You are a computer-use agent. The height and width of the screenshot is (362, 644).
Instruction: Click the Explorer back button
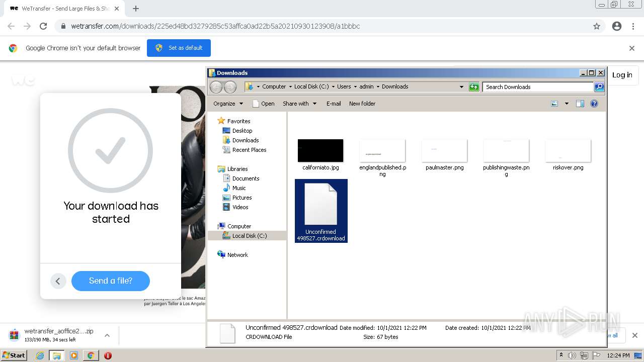tap(216, 87)
